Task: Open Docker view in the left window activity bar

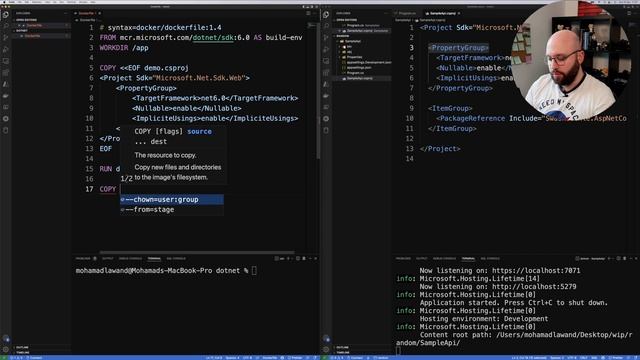Action: click(x=6, y=96)
